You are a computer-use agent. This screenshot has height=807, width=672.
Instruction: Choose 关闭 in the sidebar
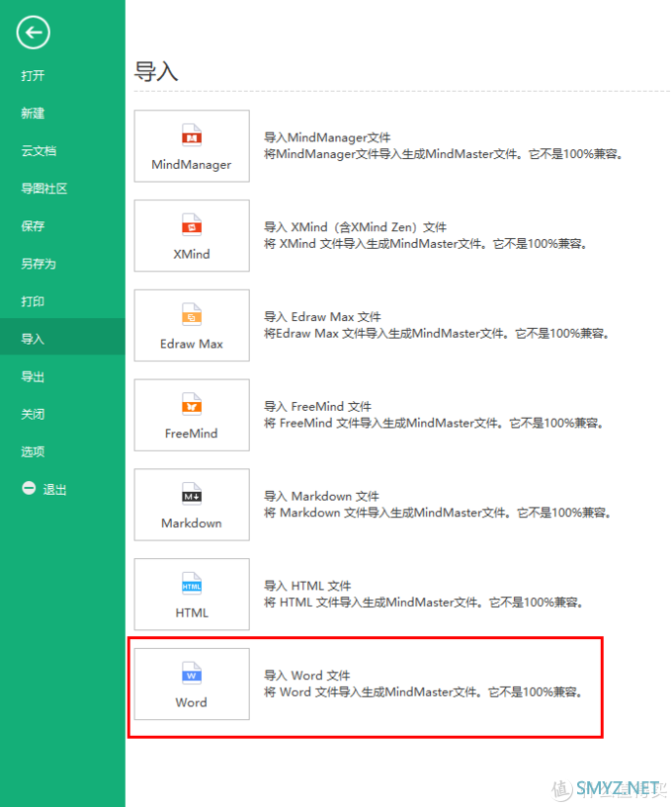[x=33, y=414]
